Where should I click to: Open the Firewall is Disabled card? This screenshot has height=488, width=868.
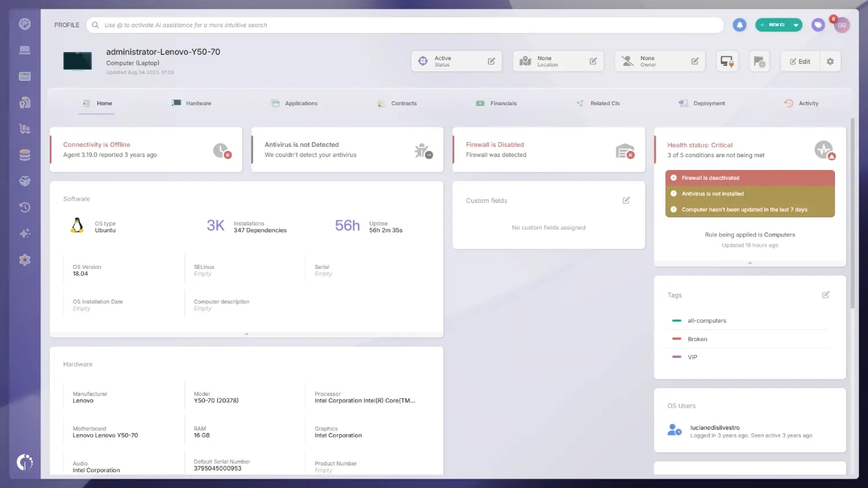549,150
